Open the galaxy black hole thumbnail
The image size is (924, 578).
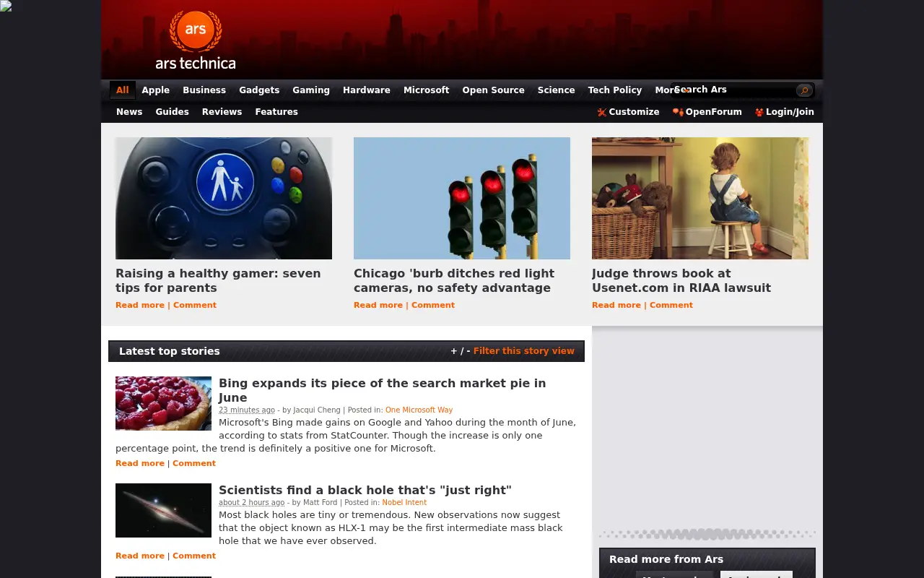coord(163,510)
